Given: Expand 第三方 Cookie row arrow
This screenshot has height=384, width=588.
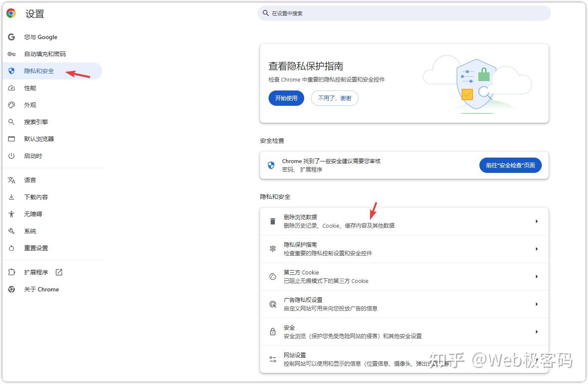Looking at the screenshot, I should pyautogui.click(x=537, y=277).
